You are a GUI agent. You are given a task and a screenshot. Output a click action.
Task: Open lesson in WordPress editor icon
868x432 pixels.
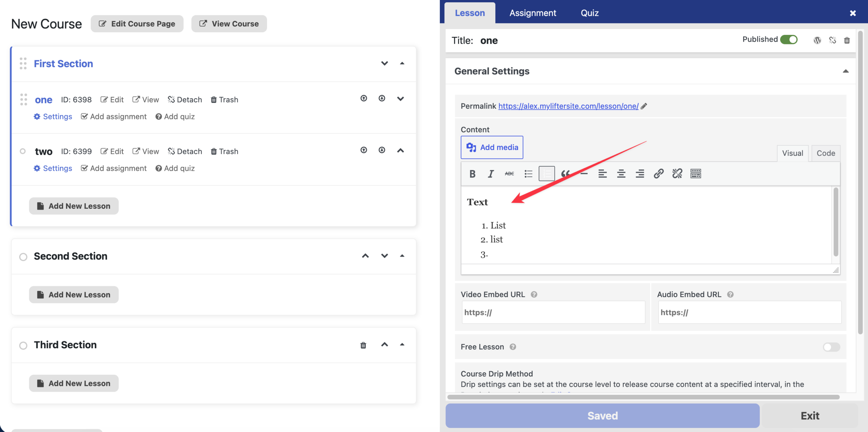(x=817, y=40)
